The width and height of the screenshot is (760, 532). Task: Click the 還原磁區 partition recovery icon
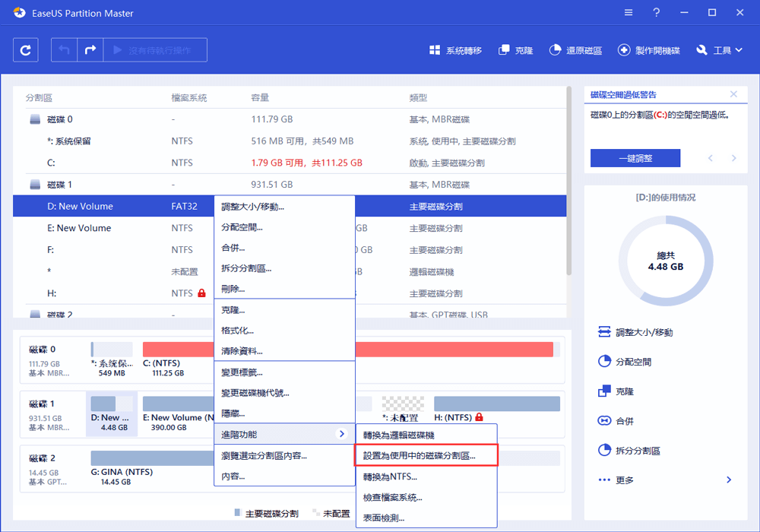pos(555,50)
